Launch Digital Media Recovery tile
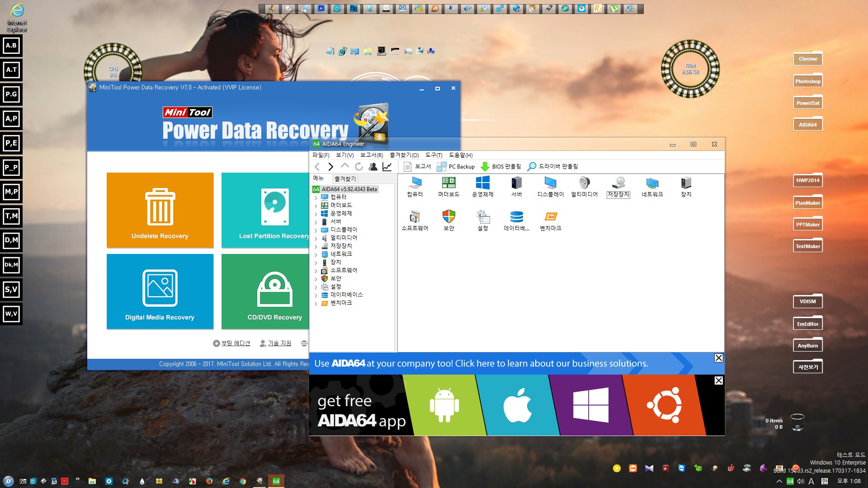Viewport: 868px width, 488px height. click(160, 291)
